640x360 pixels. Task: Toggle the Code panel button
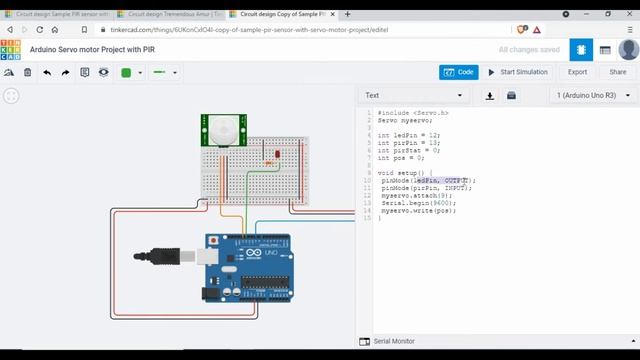(459, 72)
